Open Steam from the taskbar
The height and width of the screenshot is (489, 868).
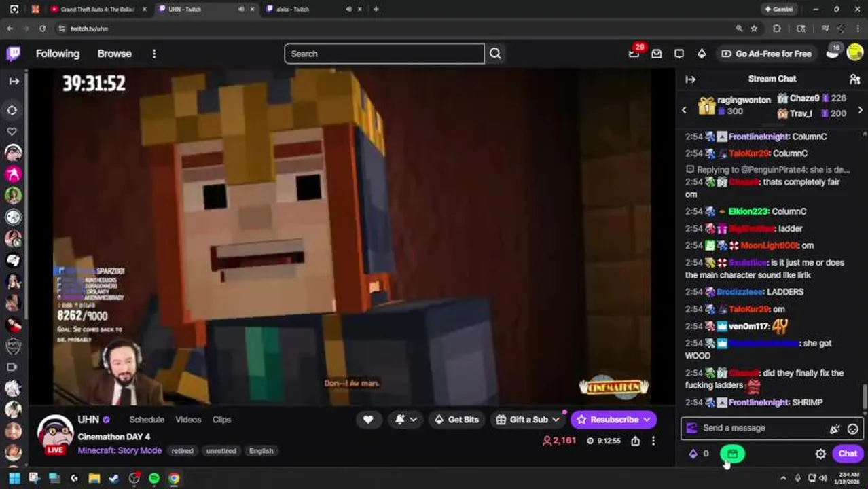click(x=114, y=478)
